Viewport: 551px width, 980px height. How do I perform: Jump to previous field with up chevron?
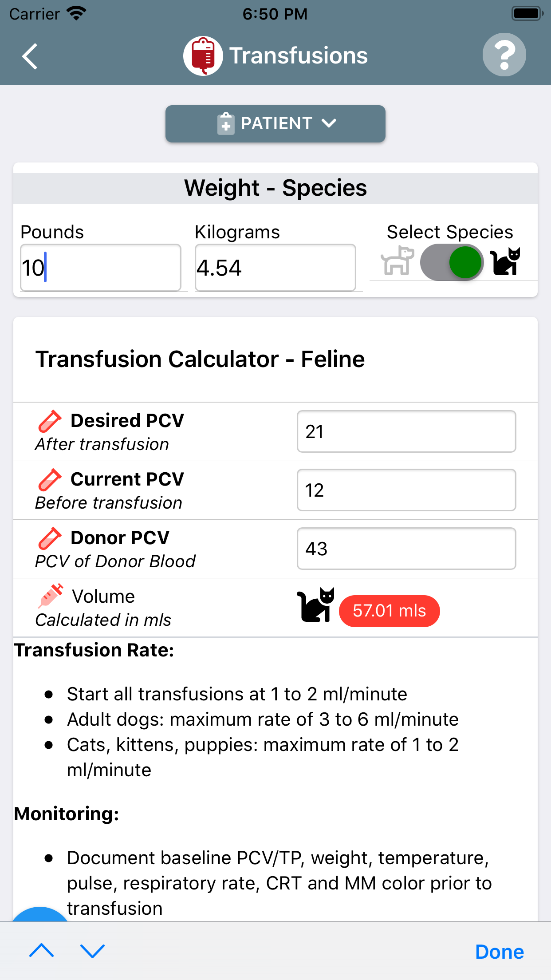click(x=42, y=951)
